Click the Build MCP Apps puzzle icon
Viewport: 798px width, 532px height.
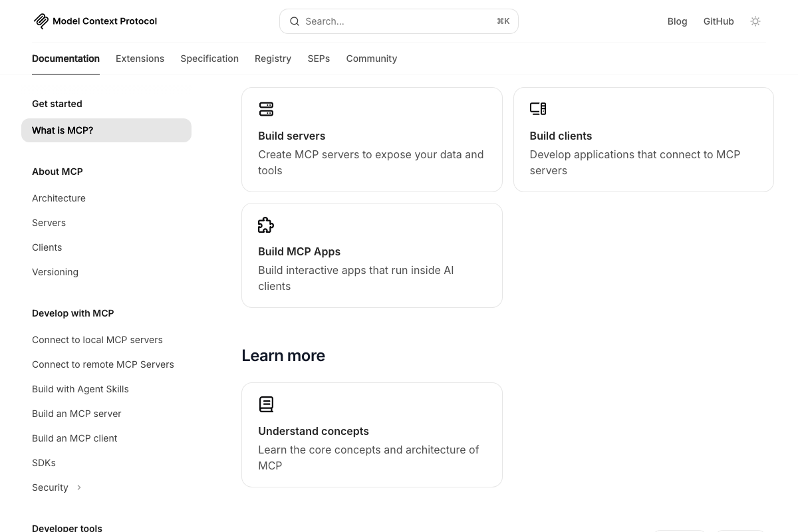tap(266, 225)
